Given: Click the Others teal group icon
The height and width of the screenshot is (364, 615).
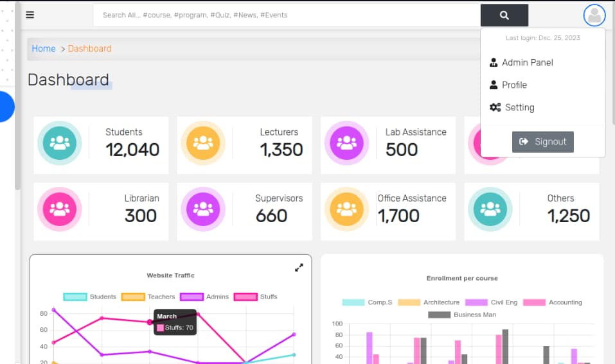Looking at the screenshot, I should 490,210.
